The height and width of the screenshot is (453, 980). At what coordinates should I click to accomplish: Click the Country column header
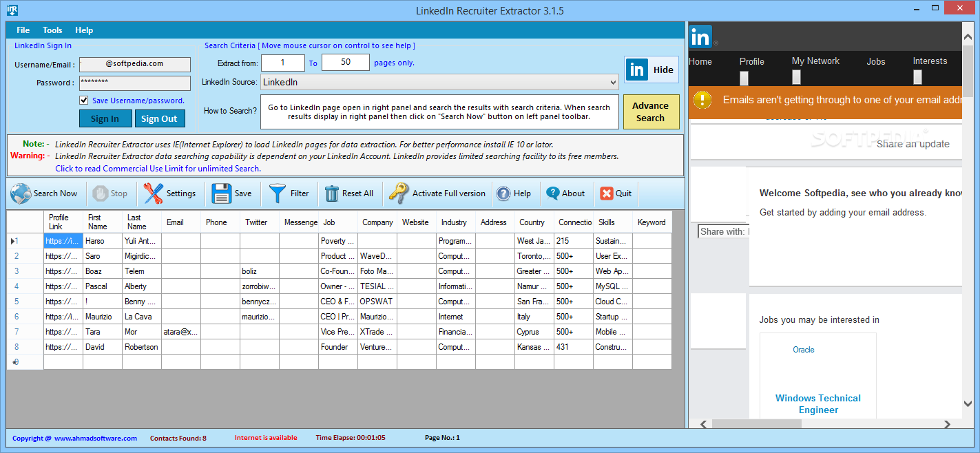pyautogui.click(x=534, y=222)
